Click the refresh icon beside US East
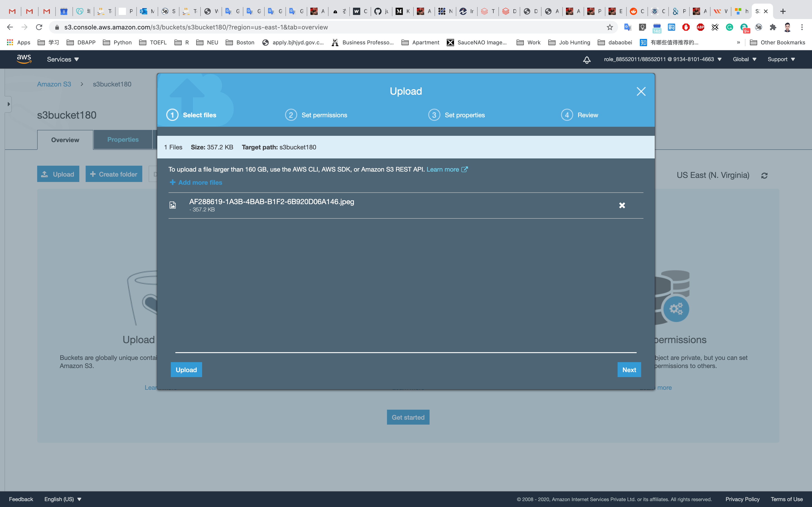The height and width of the screenshot is (507, 812). [764, 176]
